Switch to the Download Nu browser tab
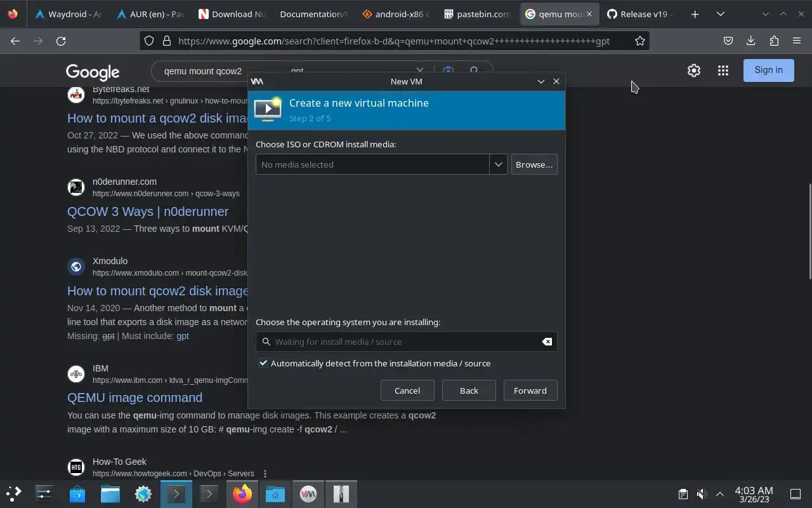The image size is (812, 508). coord(232,14)
